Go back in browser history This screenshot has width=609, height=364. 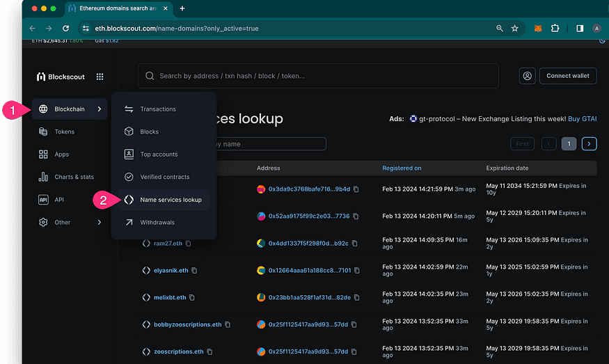point(32,29)
